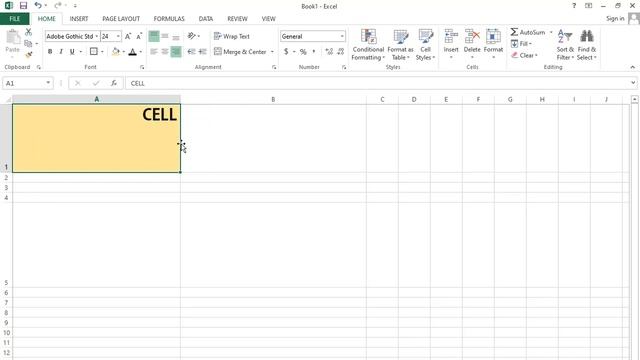
Task: Toggle Align Left
Action: [x=154, y=51]
